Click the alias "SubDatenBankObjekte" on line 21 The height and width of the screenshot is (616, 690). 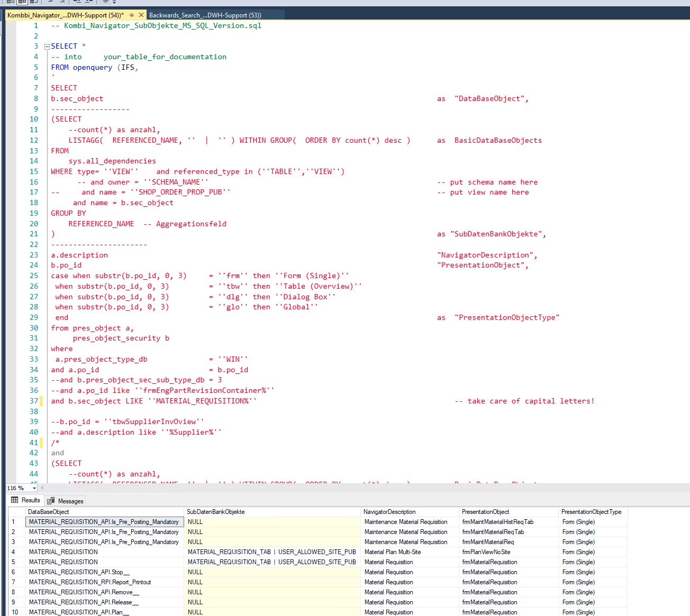496,234
